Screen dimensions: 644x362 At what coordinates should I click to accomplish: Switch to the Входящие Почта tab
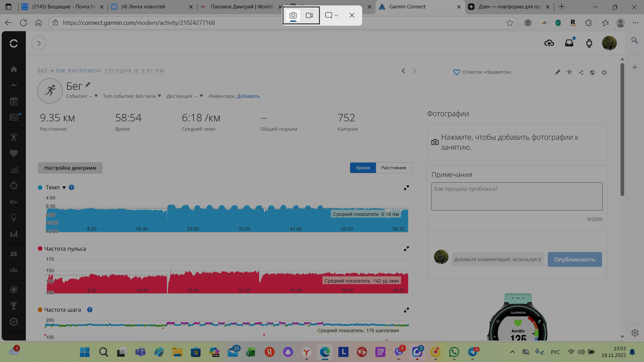63,7
